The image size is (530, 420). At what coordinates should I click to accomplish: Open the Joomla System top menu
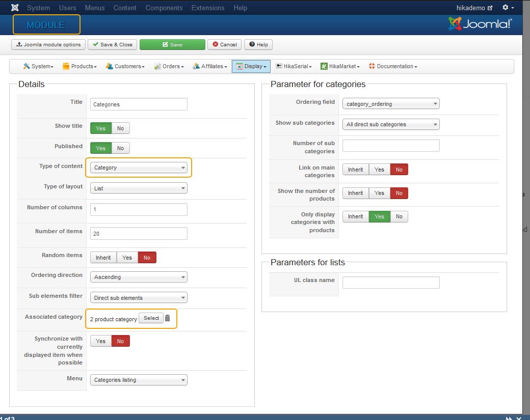[38, 8]
